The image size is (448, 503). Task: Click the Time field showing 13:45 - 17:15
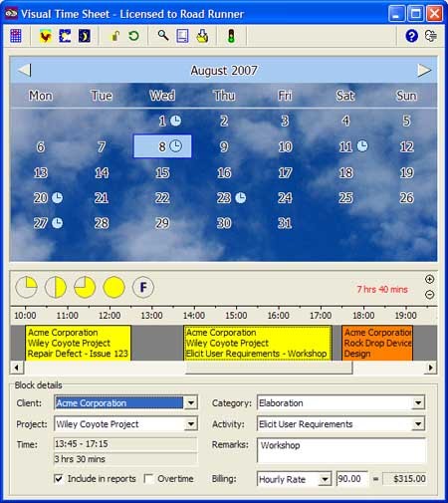click(125, 444)
